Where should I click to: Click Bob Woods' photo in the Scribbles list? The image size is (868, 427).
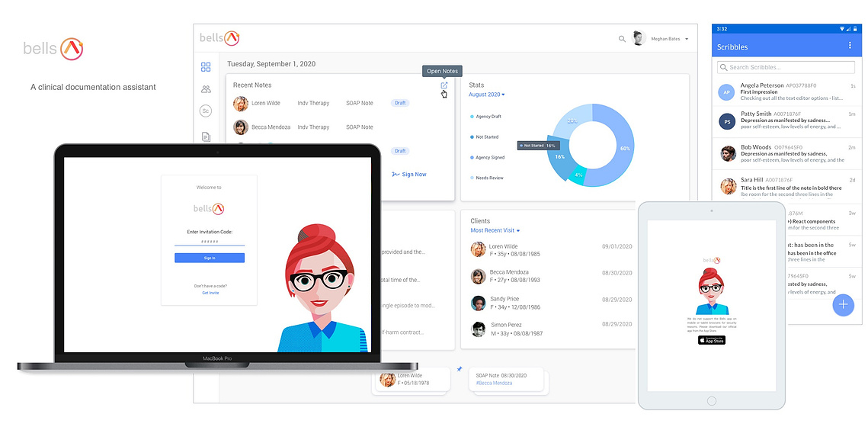pyautogui.click(x=728, y=153)
